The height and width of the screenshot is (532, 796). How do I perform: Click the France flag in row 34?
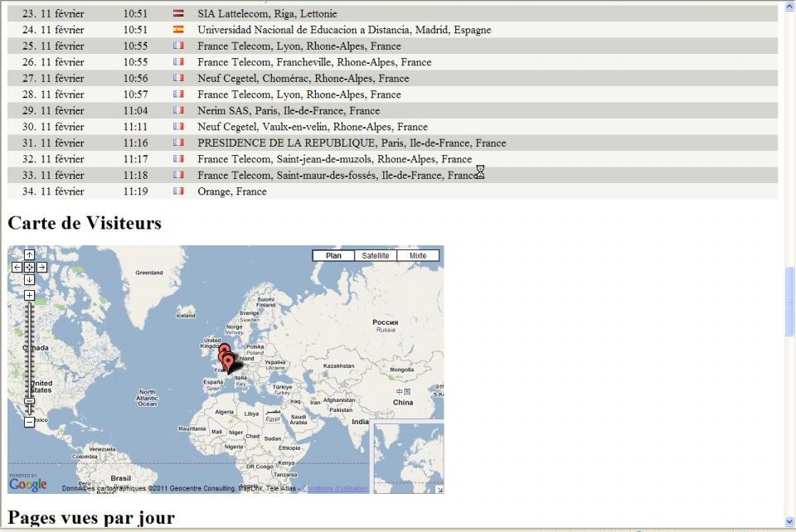178,191
